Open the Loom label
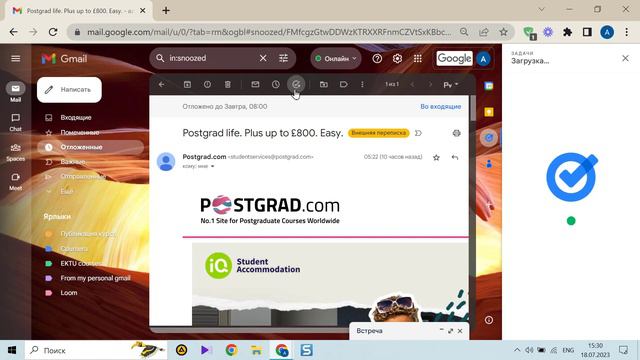Screen dimensions: 640x360 pos(69,293)
